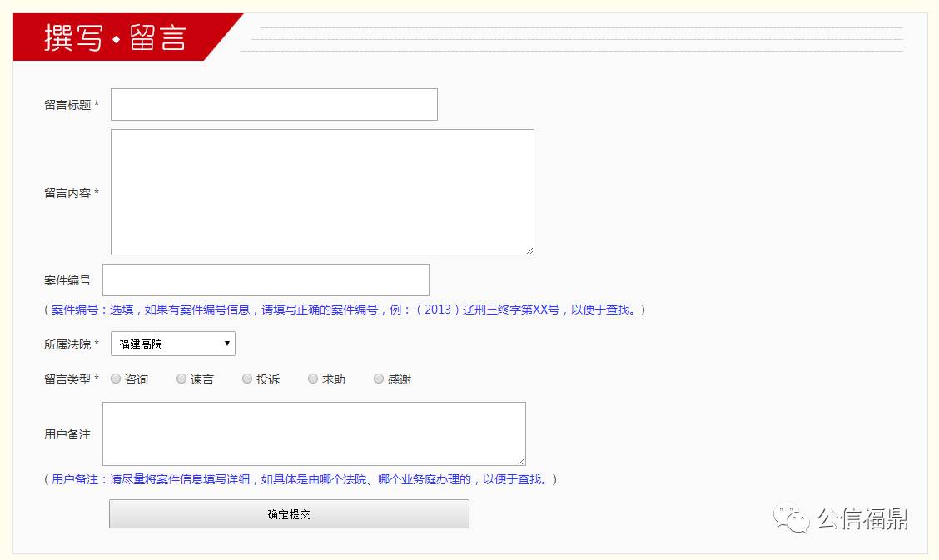
Task: Click the 用户备注 remarks textarea
Action: [314, 433]
